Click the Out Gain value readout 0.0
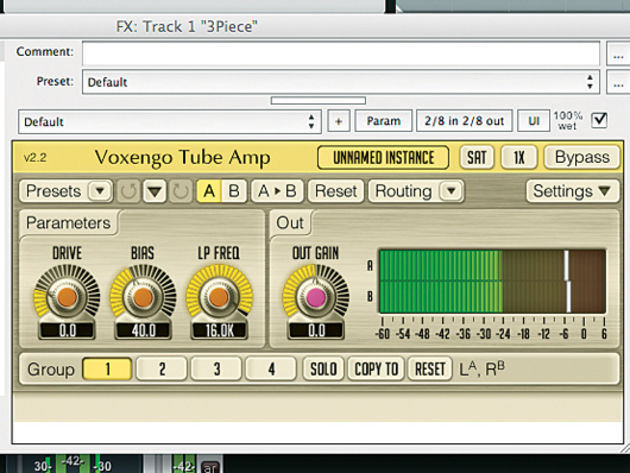The width and height of the screenshot is (630, 473). 316,330
